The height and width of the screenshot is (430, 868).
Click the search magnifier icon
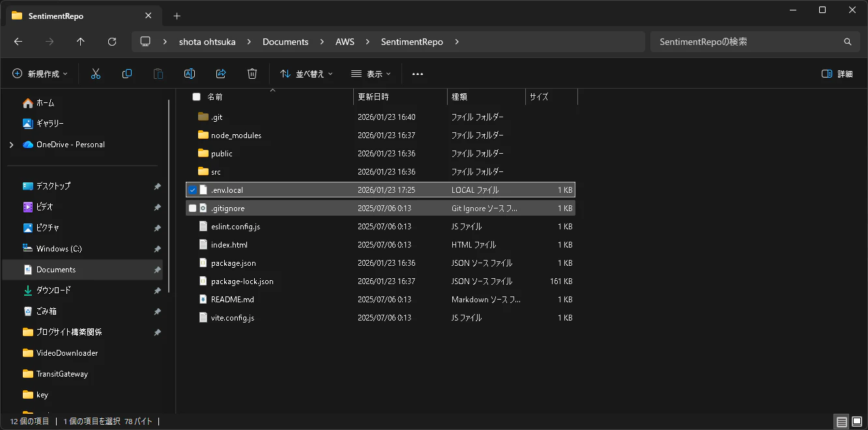(x=848, y=42)
